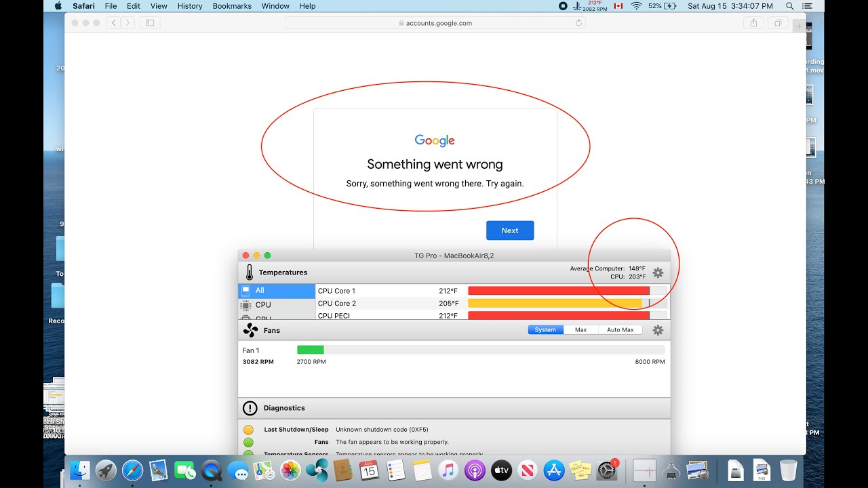The width and height of the screenshot is (868, 488).
Task: Reload the accounts.google.com page
Action: point(578,23)
